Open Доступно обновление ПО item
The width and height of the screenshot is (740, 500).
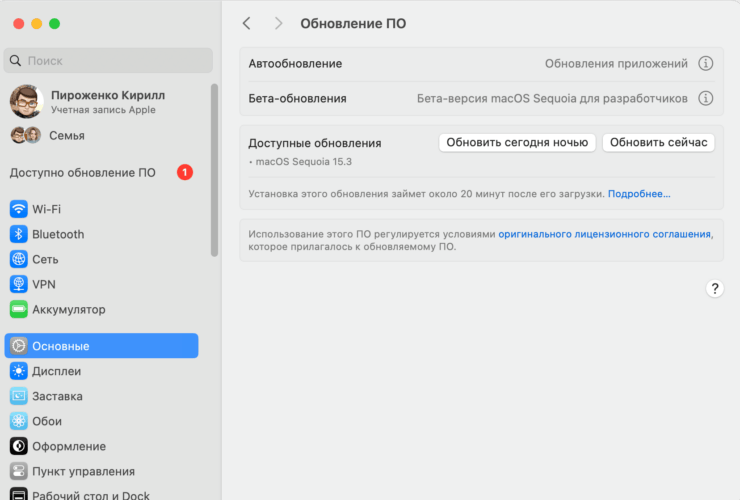101,172
